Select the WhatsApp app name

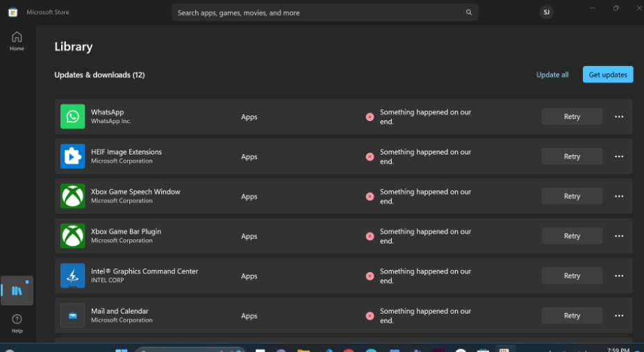[107, 112]
